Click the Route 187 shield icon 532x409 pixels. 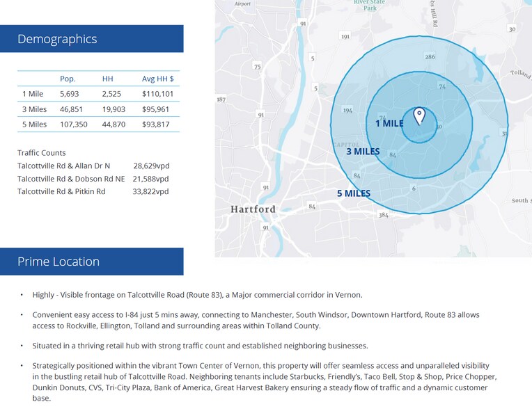(x=221, y=99)
